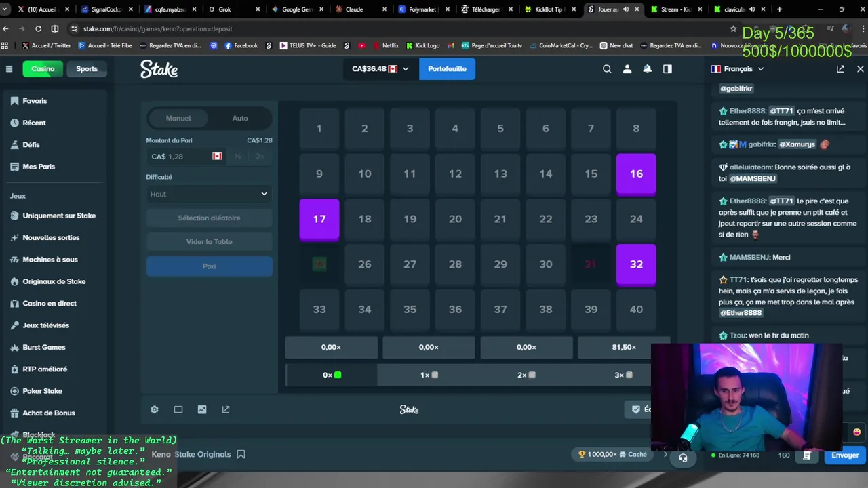
Task: Toggle the sidebar panel icon in header
Action: (x=667, y=68)
